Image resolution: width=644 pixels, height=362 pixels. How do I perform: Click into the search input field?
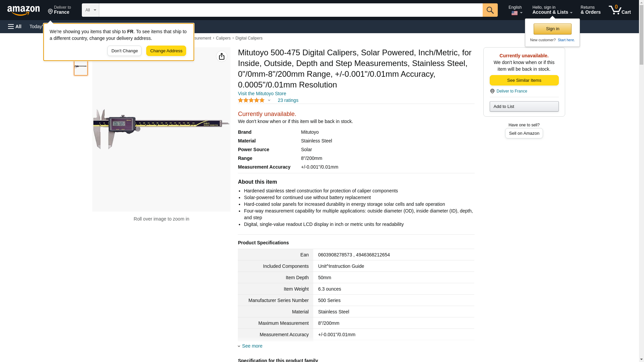[x=290, y=10]
